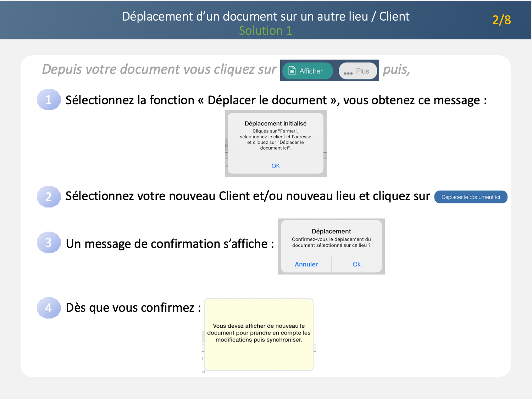The image size is (532, 399).
Task: Click the yellow synchronisation notice box
Action: pos(259,334)
